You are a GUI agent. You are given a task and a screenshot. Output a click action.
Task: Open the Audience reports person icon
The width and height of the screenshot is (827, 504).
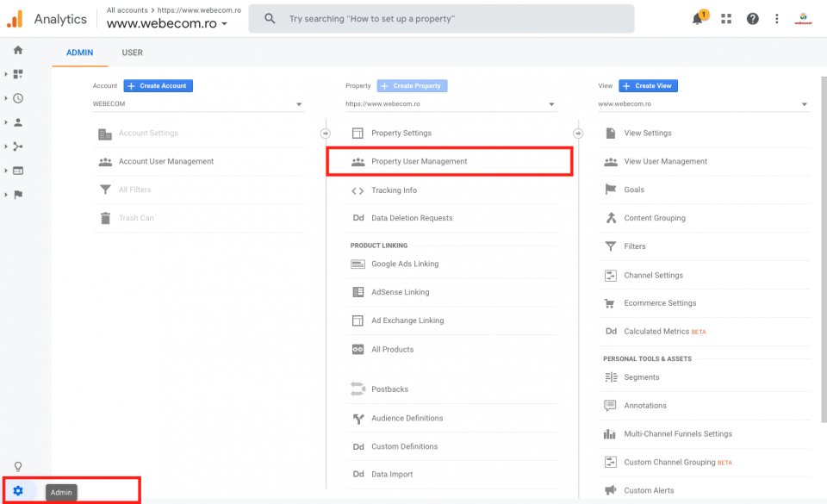(x=17, y=122)
